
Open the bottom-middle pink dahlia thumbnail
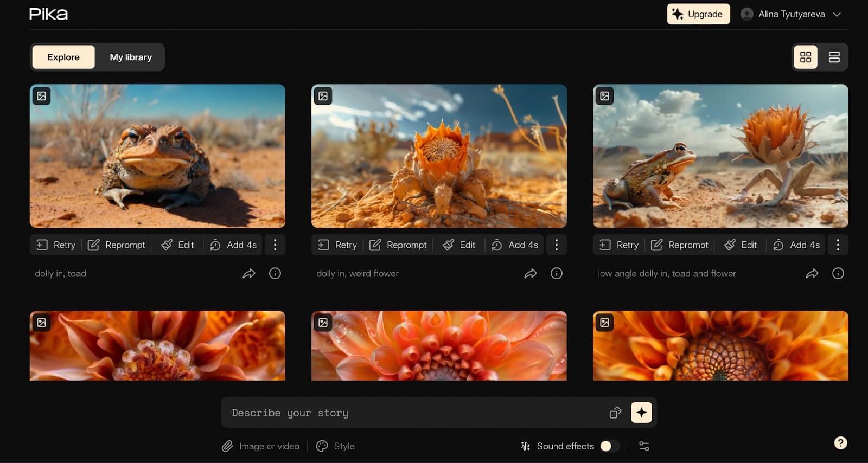(439, 346)
